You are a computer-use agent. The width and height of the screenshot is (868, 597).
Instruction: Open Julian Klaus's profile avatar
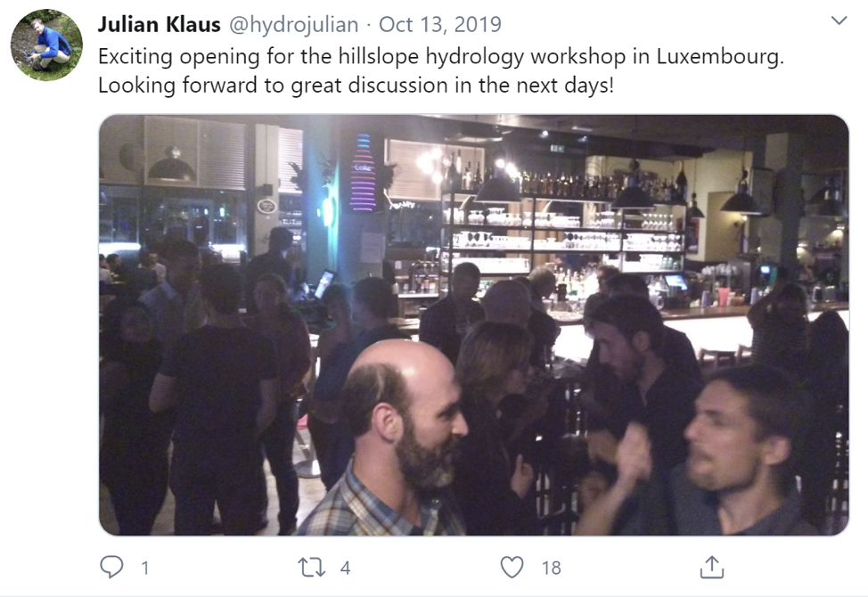click(46, 45)
